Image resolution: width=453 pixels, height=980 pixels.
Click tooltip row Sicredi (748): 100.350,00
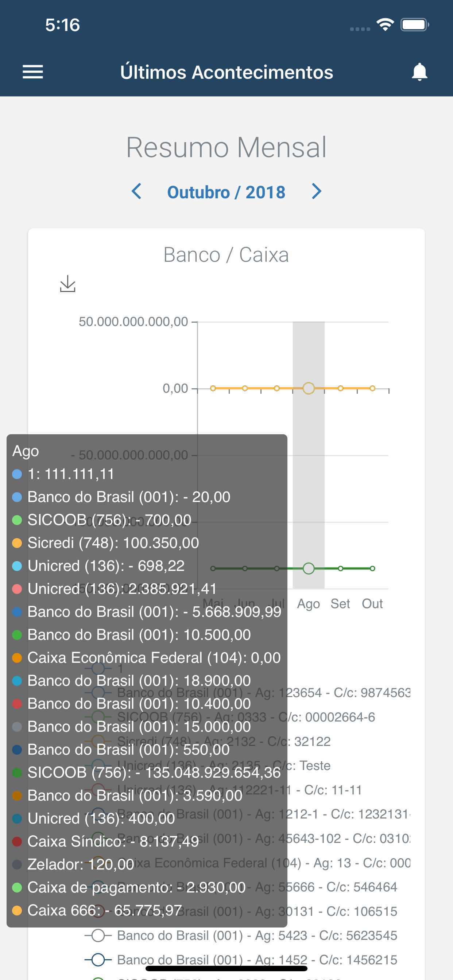105,543
